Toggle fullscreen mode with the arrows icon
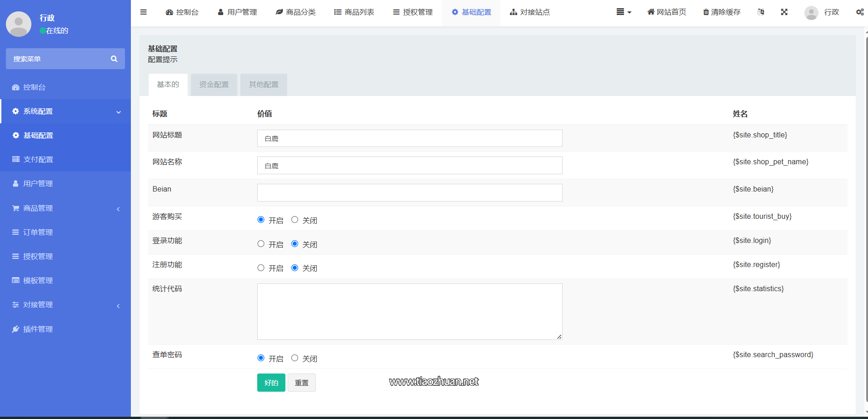The image size is (868, 419). 785,12
